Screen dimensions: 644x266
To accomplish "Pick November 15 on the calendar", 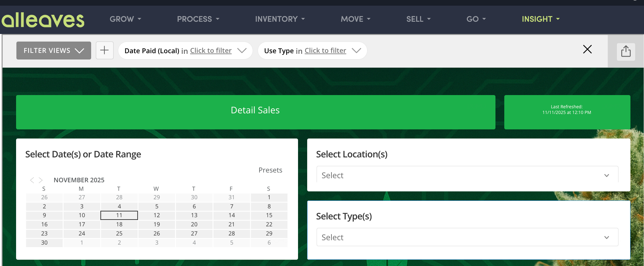I will click(x=269, y=215).
